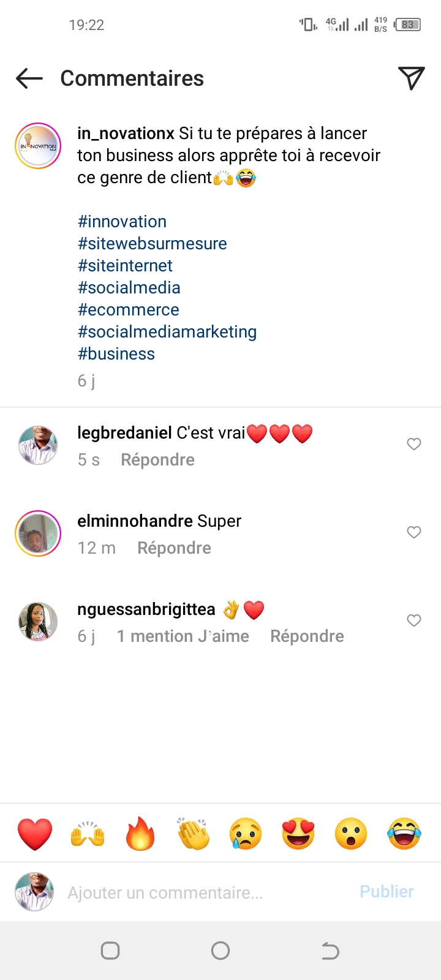The image size is (441, 980).
Task: Like nguessanbrigittea's comment heart
Action: tap(414, 620)
